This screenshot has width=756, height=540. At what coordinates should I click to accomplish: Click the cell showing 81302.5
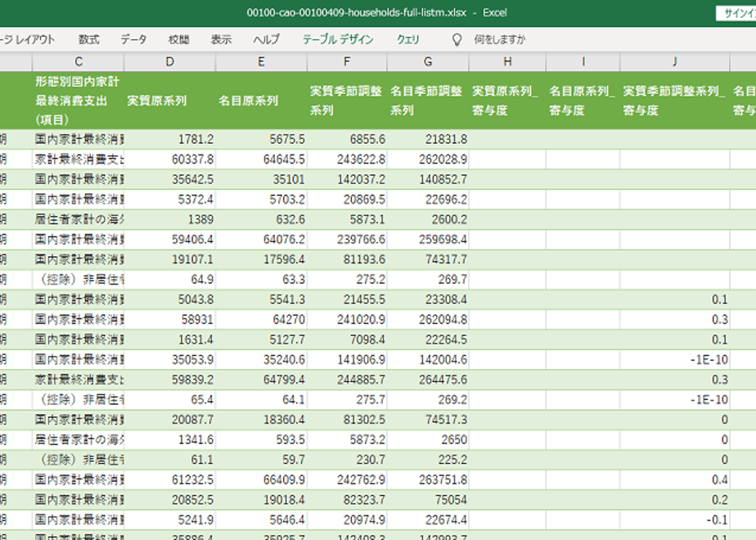click(x=347, y=420)
